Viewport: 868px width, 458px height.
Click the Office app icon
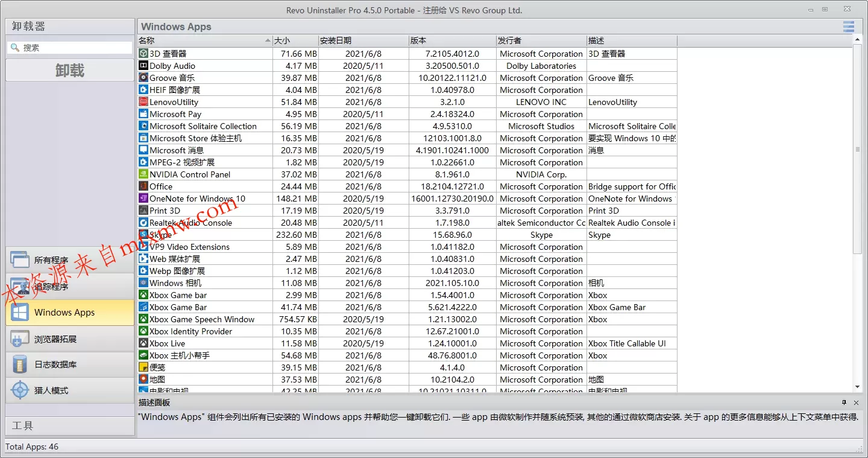pyautogui.click(x=143, y=186)
